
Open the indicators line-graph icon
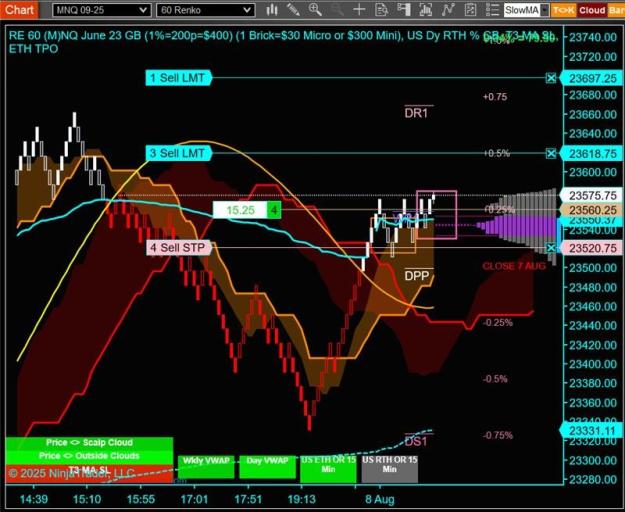click(448, 10)
